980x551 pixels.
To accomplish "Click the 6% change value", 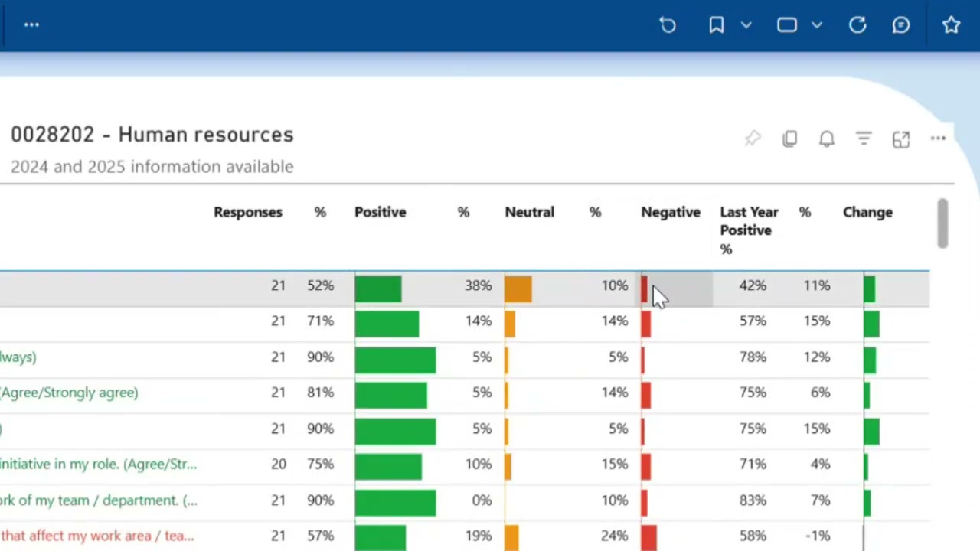I will 820,393.
